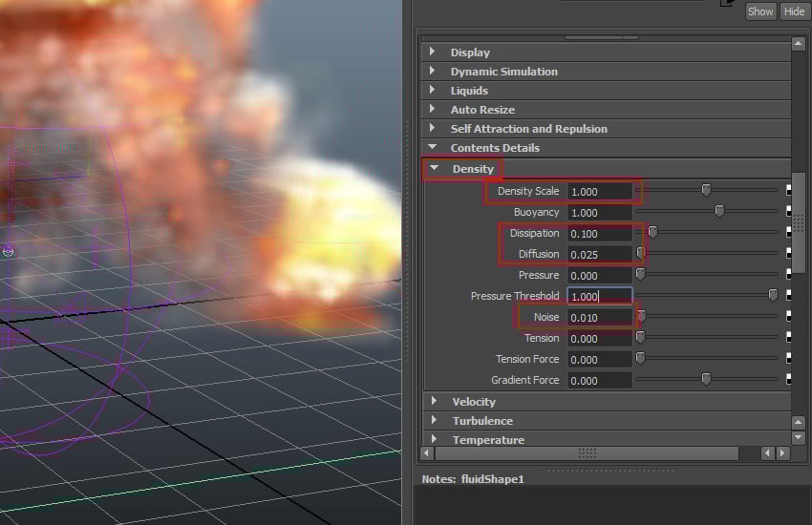Click the Density Scale slider handle
The height and width of the screenshot is (525, 812).
coord(706,190)
